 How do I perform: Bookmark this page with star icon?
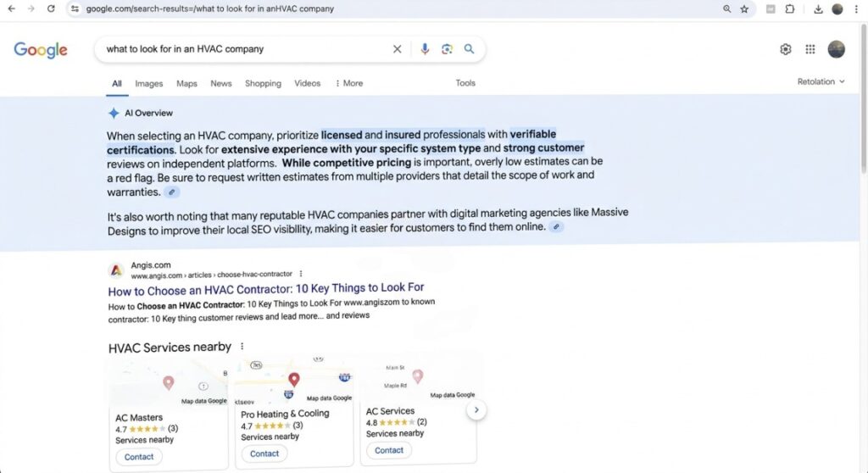(744, 8)
